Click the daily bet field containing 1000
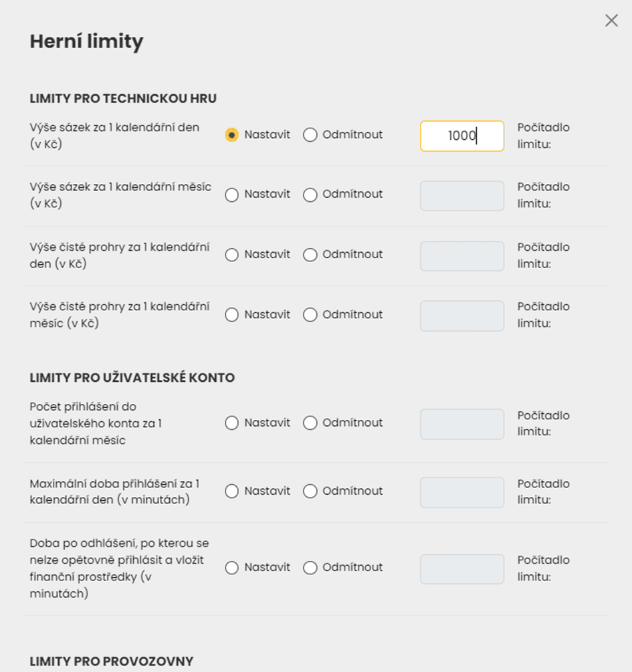Screen dimensions: 632x672 tap(462, 136)
